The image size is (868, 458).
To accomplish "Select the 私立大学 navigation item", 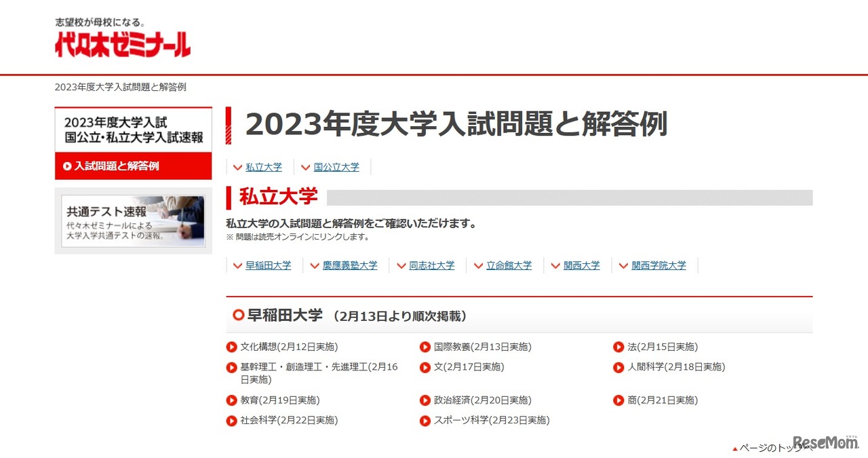I will pos(263,167).
